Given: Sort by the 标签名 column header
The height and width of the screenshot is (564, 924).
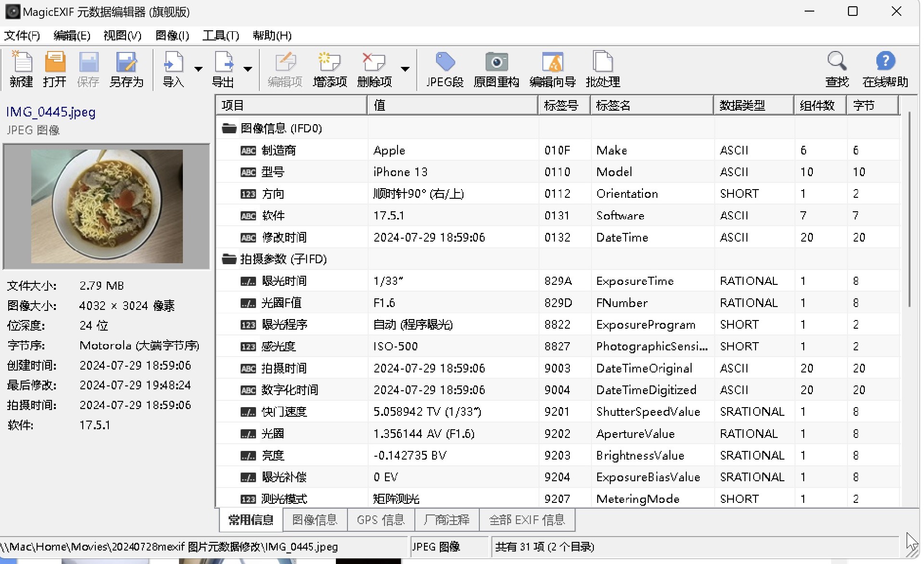Looking at the screenshot, I should click(652, 105).
